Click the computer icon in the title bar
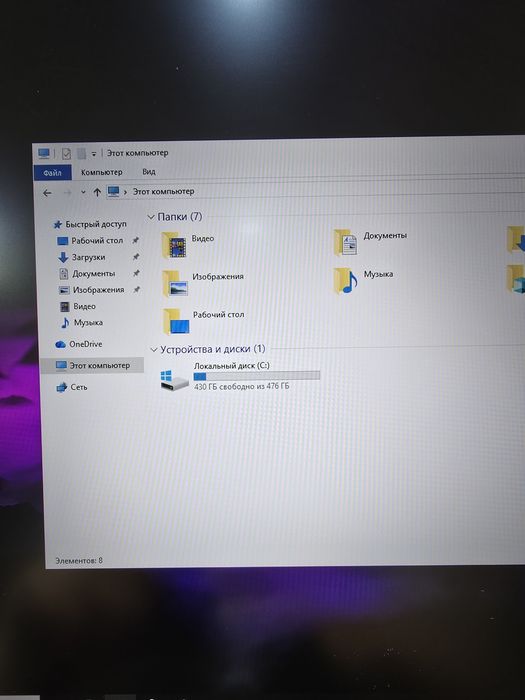The image size is (525, 700). click(44, 154)
